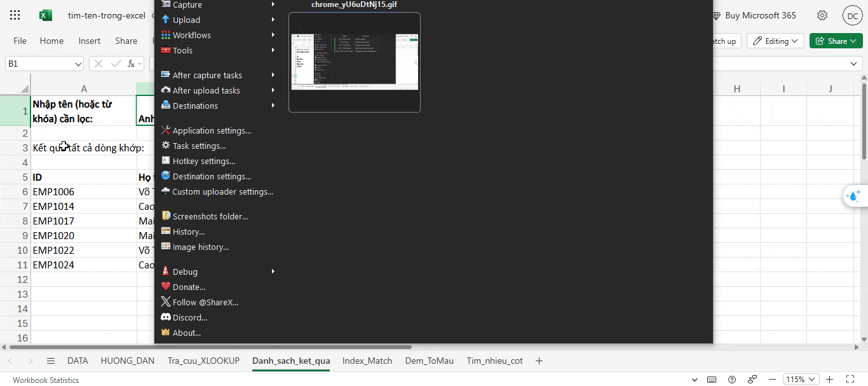Open Excel settings gear icon
868x386 pixels.
822,15
